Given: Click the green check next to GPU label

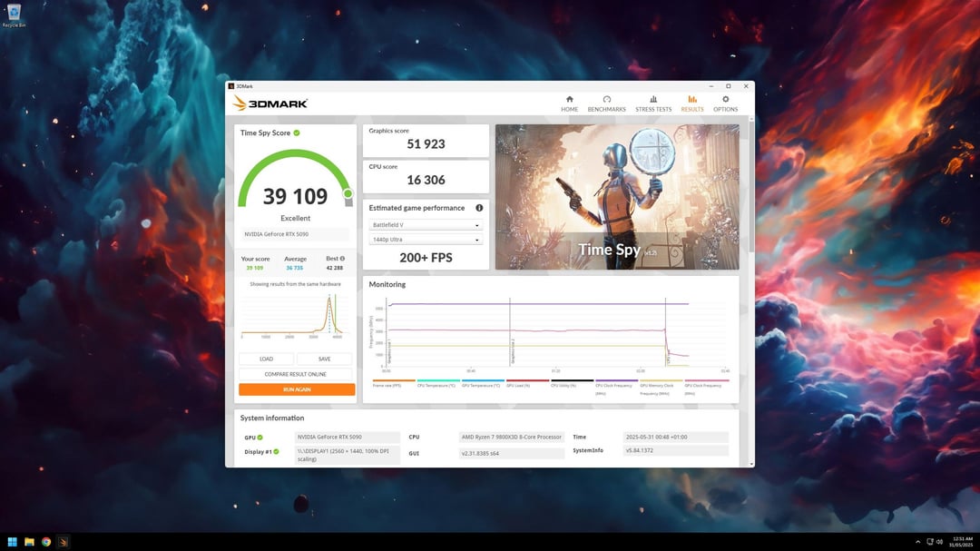Looking at the screenshot, I should [260, 438].
